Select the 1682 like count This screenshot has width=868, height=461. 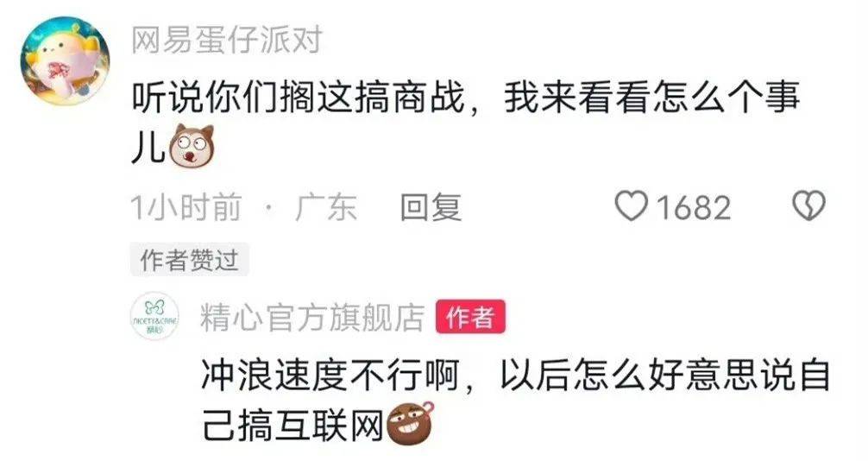[x=694, y=208]
